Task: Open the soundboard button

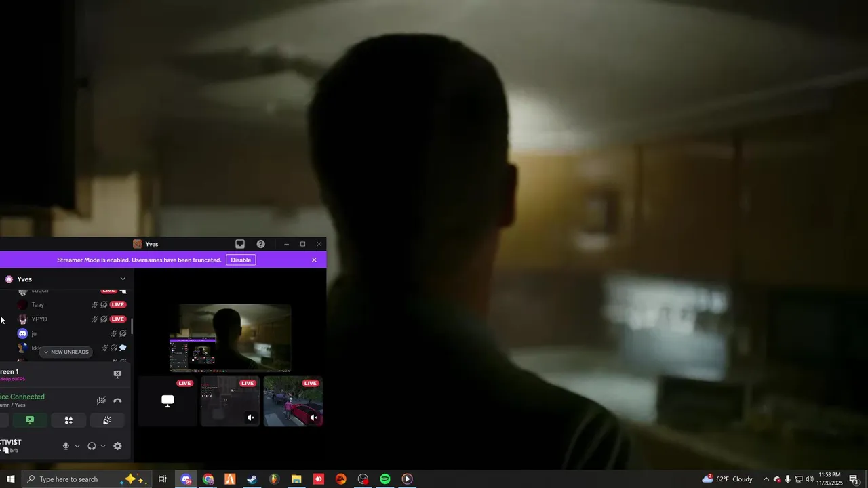Action: pos(107,420)
